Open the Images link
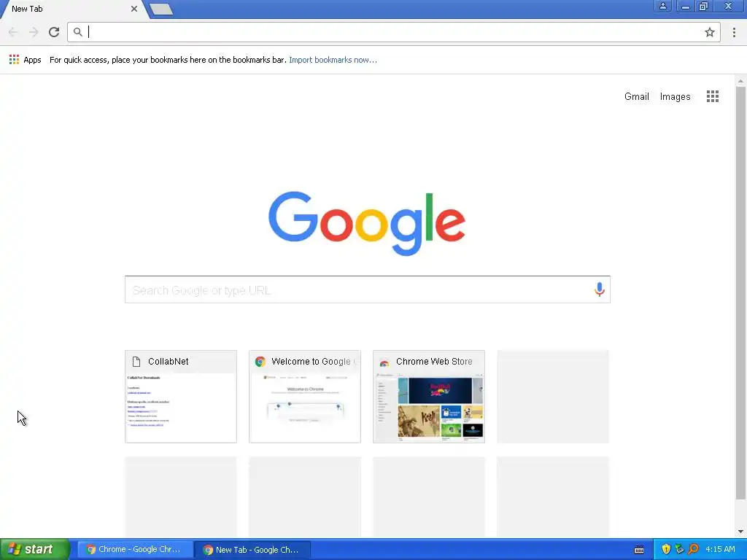This screenshot has width=747, height=560. click(675, 96)
